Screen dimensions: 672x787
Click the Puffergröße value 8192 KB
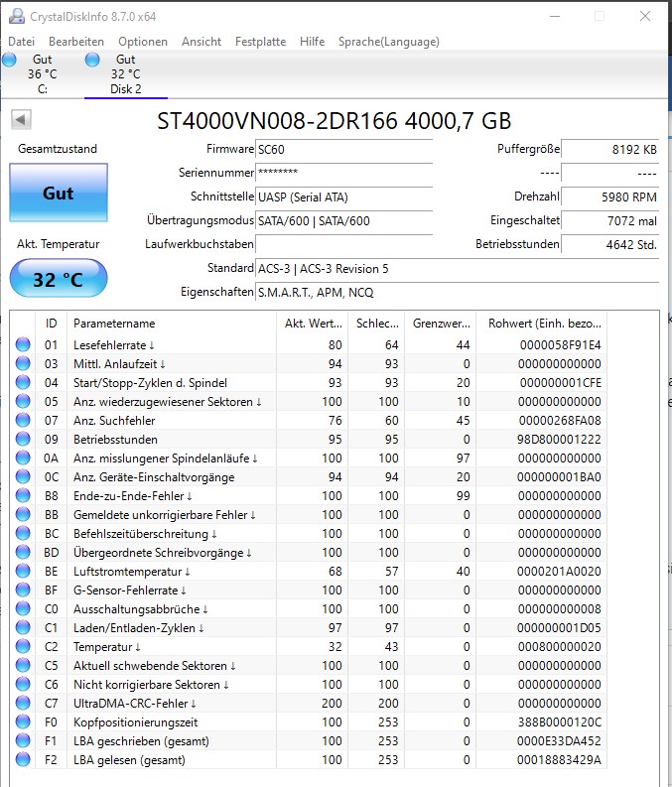(609, 150)
